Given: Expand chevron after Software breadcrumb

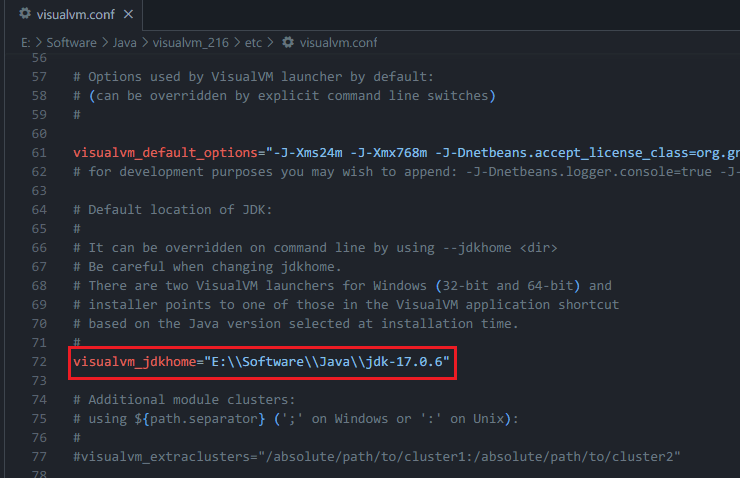Looking at the screenshot, I should 105,42.
